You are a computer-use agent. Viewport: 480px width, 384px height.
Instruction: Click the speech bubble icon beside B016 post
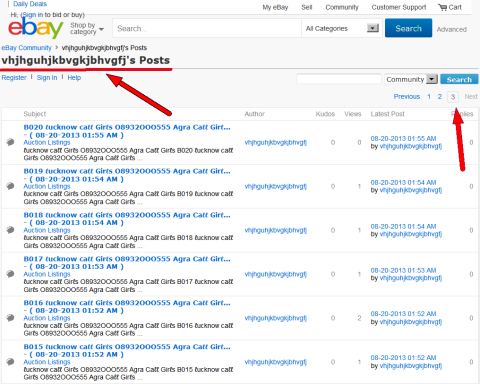coord(10,318)
